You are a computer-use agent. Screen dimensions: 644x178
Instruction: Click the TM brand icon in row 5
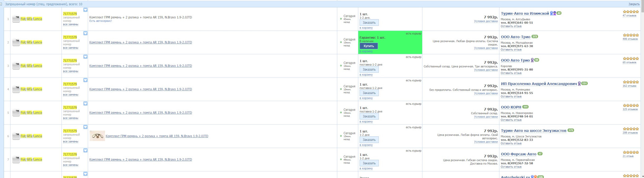[x=16, y=113]
